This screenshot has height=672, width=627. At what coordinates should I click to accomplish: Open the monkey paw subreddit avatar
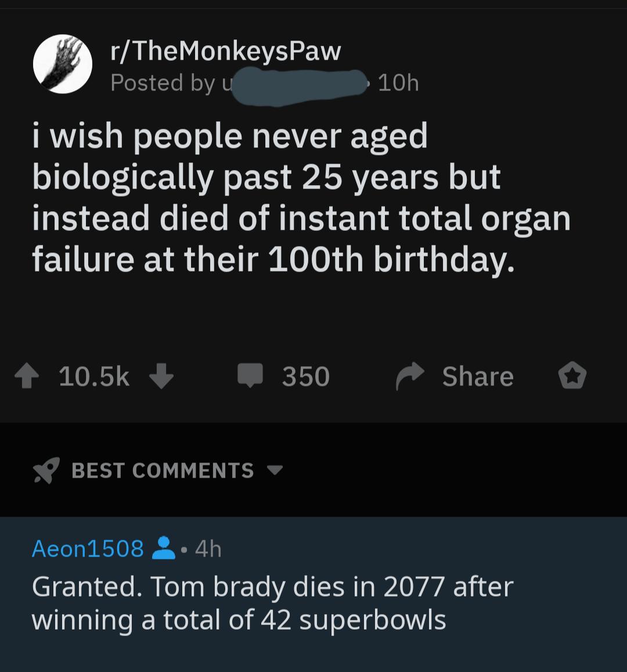pyautogui.click(x=62, y=64)
